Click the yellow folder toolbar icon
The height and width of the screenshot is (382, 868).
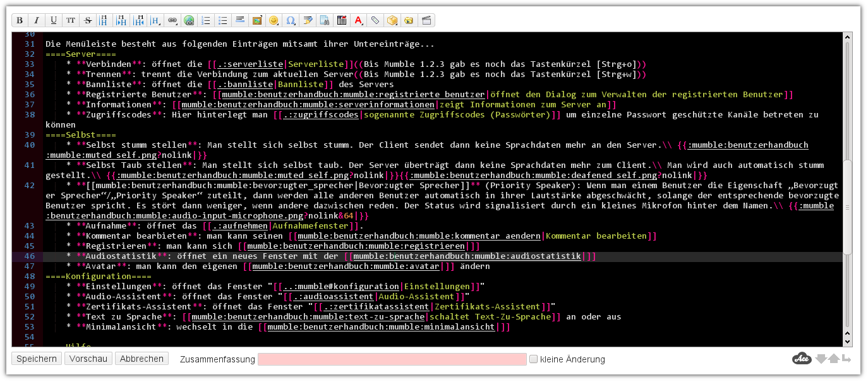(x=409, y=20)
